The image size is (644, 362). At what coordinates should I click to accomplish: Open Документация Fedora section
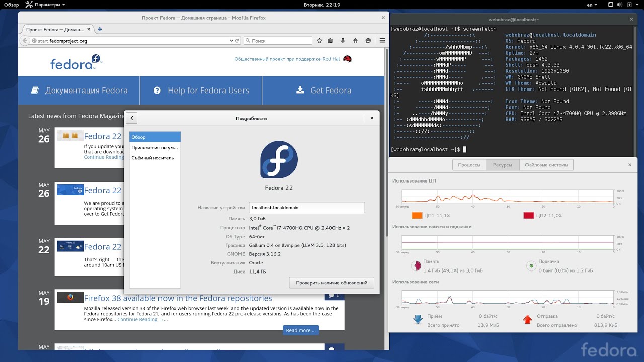click(79, 90)
